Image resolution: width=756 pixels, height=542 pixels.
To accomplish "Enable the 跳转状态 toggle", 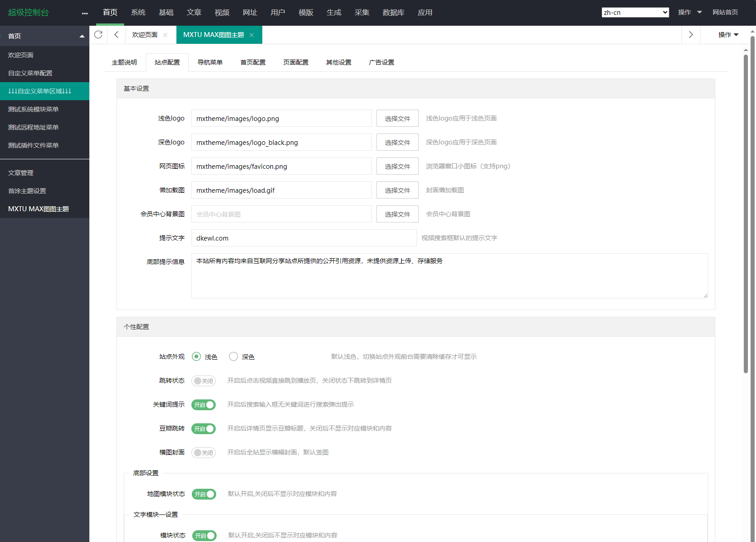I will tap(203, 380).
